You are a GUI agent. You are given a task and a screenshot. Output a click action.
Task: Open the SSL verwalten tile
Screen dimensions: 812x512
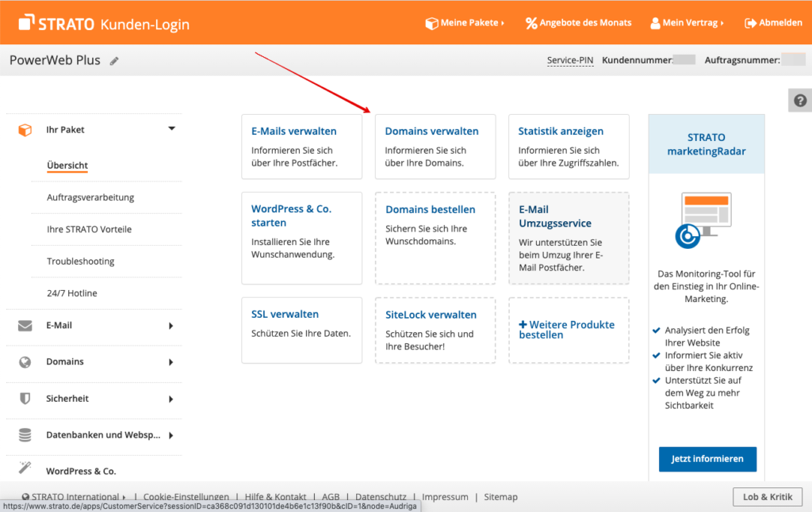click(302, 331)
